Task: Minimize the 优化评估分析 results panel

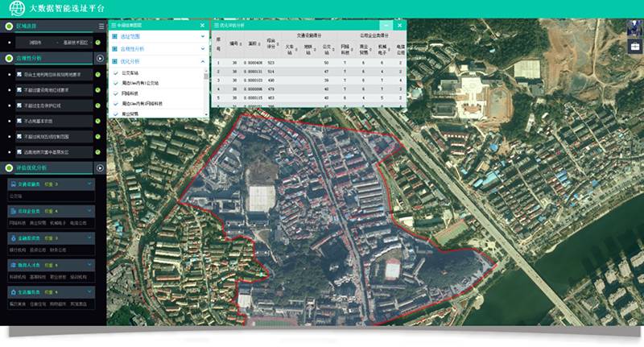Action: click(x=386, y=26)
